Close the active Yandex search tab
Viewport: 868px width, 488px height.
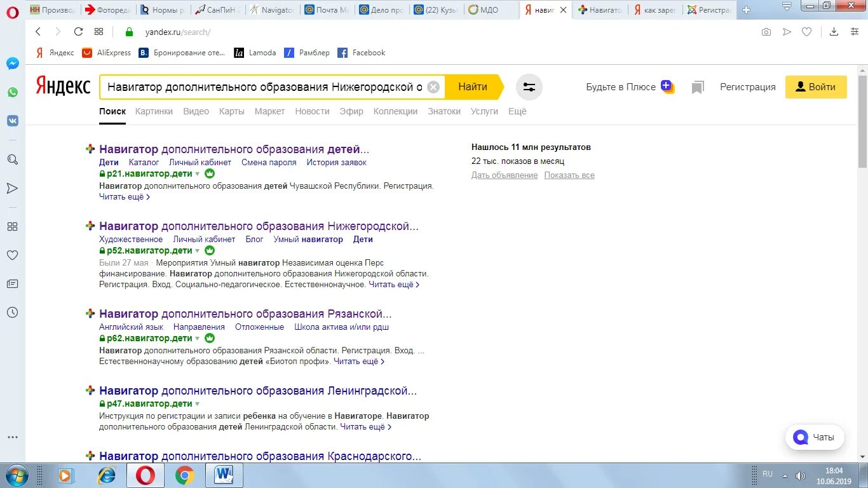pos(563,10)
